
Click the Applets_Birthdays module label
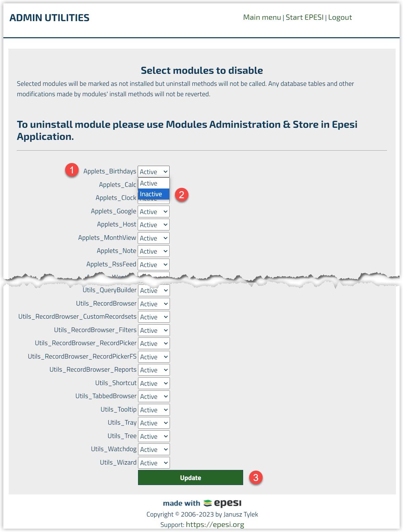(x=110, y=171)
